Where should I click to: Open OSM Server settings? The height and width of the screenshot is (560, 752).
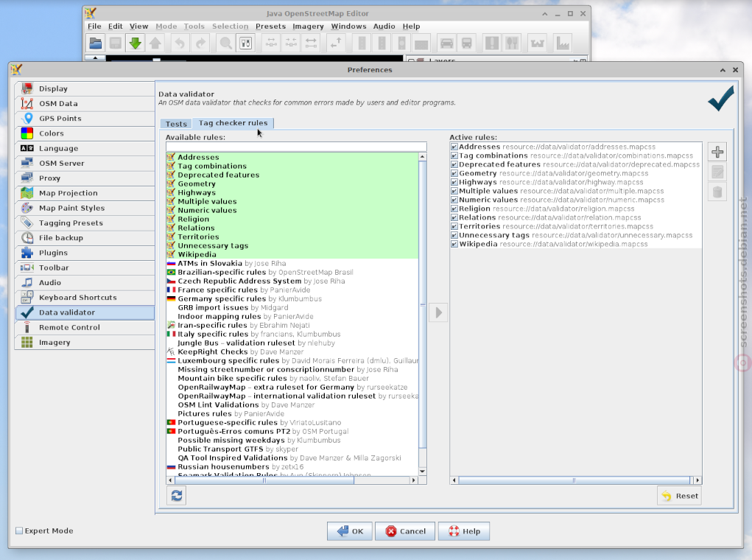coord(85,163)
